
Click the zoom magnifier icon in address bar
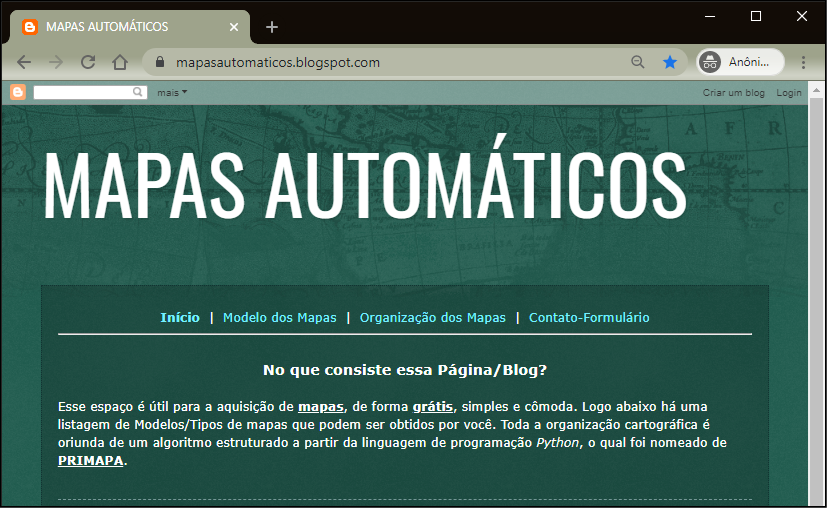pyautogui.click(x=638, y=62)
